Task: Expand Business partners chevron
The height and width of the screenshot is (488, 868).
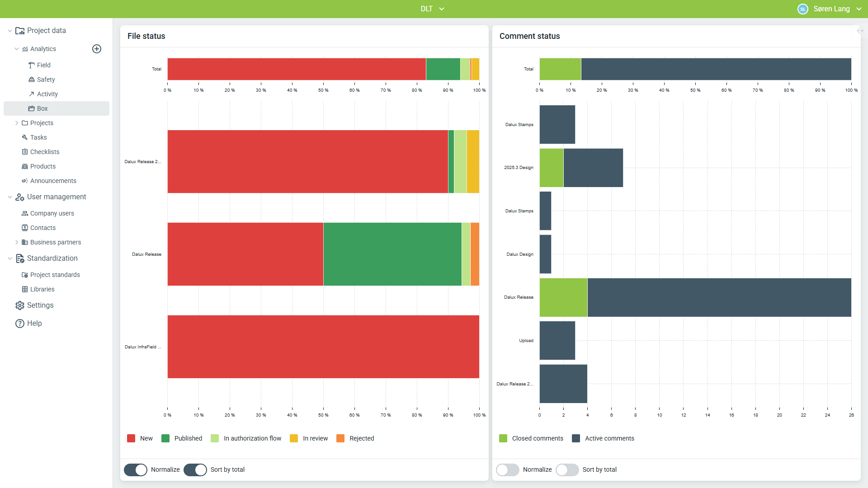Action: coord(17,242)
